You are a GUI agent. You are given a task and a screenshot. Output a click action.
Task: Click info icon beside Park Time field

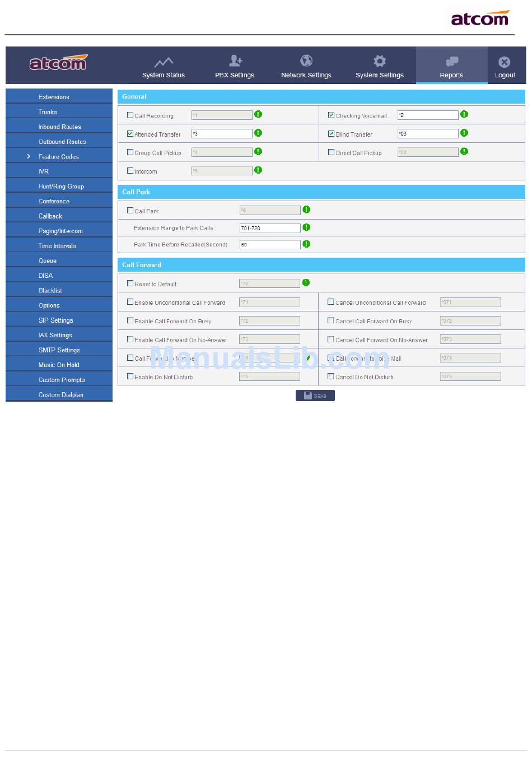pos(306,244)
